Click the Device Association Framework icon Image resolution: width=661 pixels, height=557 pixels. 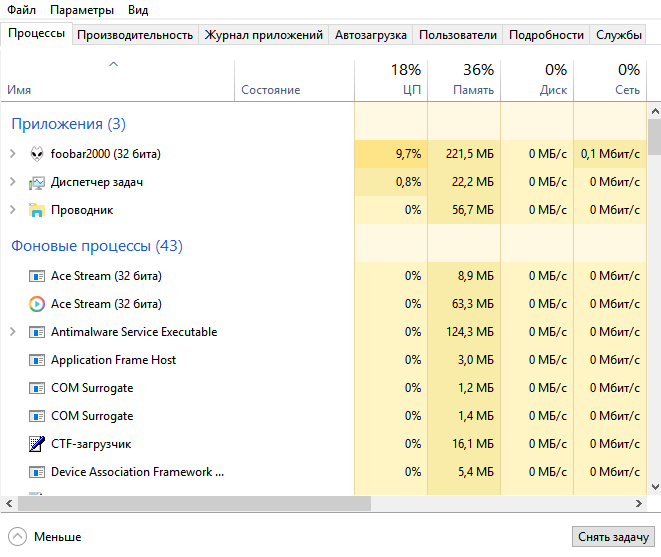pyautogui.click(x=37, y=472)
